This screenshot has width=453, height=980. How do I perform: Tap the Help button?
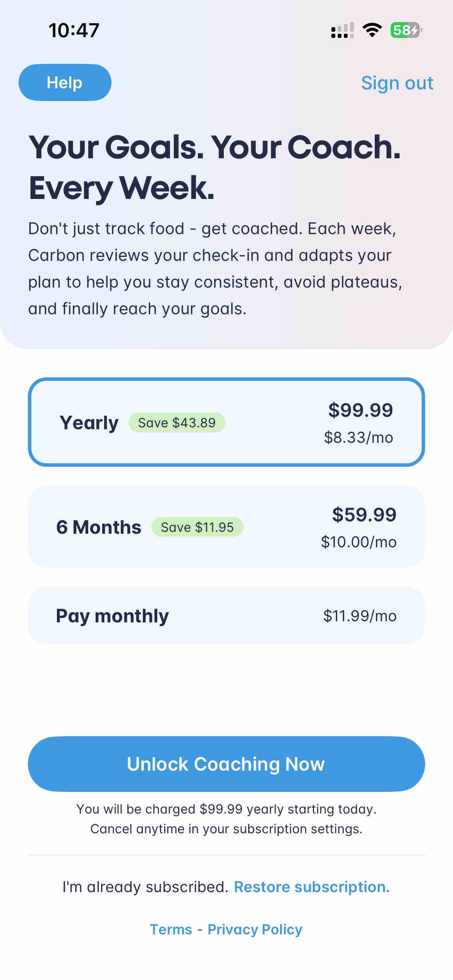(x=65, y=82)
